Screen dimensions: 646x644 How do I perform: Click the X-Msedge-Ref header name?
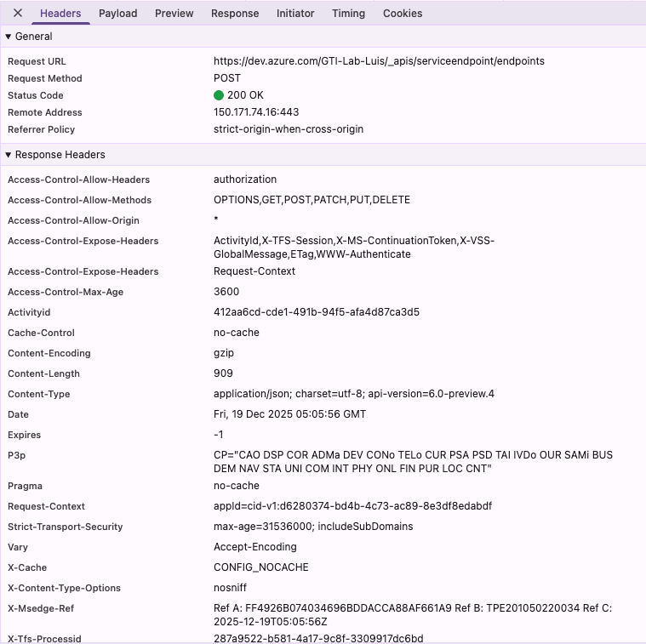(41, 608)
